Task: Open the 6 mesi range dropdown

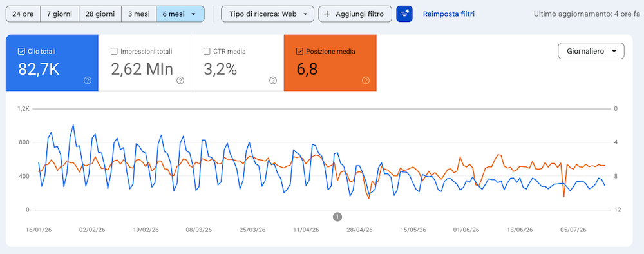Action: (180, 14)
